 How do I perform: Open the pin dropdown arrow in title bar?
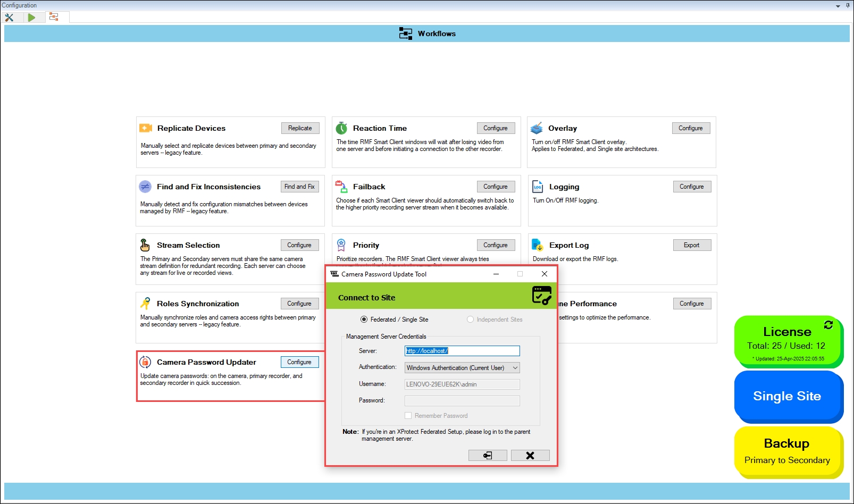click(x=838, y=6)
